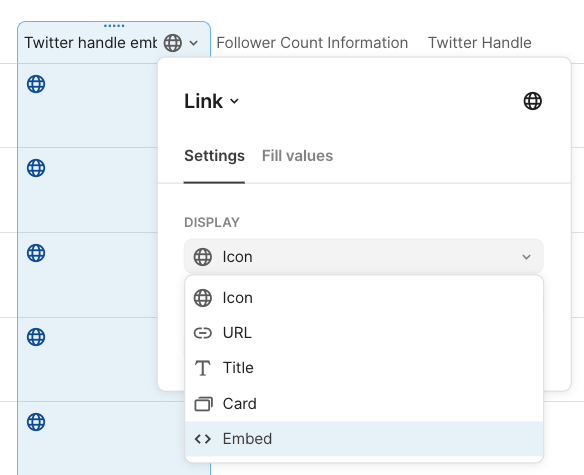Click globe icon in Twitter handle embed column header

coord(173,43)
